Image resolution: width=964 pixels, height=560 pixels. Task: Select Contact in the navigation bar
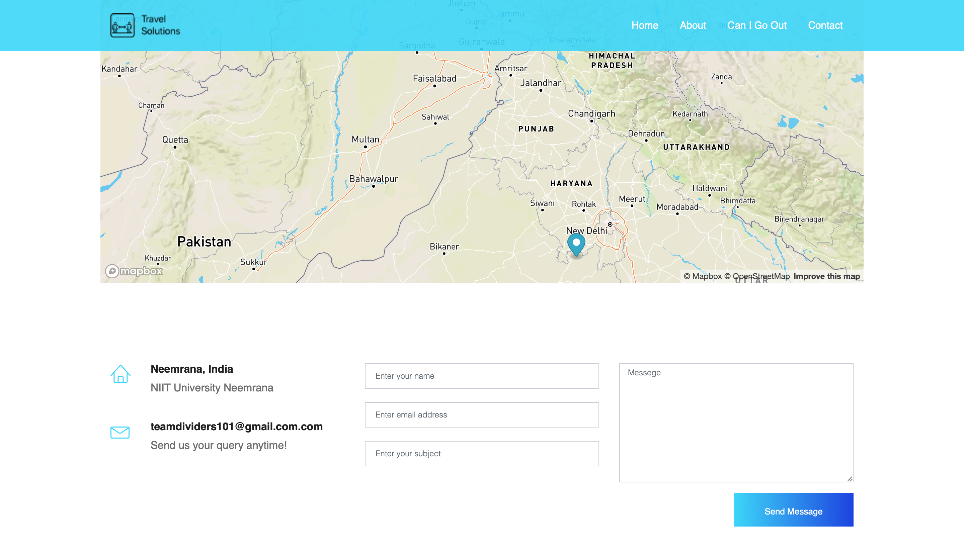825,25
